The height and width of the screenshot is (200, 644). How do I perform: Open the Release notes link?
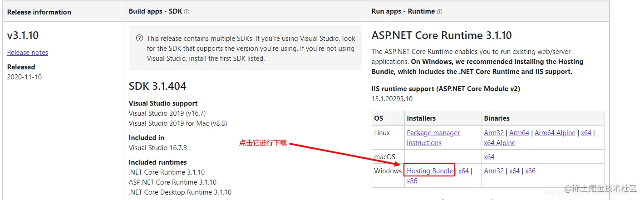pos(28,53)
